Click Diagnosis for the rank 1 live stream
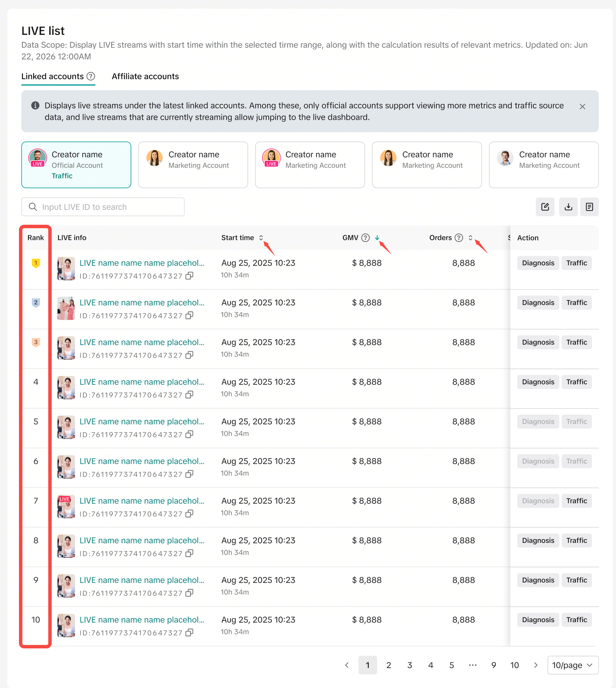The image size is (616, 688). click(x=538, y=263)
